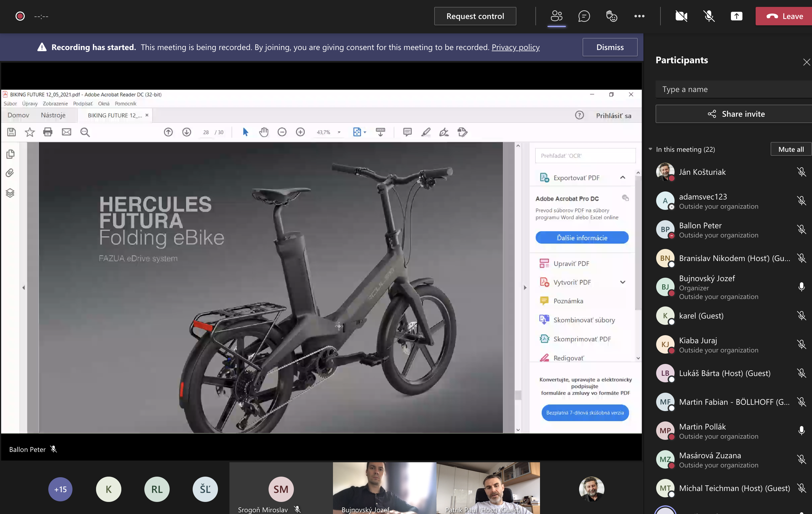Click the find text magnifier icon
The image size is (812, 514).
pos(85,132)
